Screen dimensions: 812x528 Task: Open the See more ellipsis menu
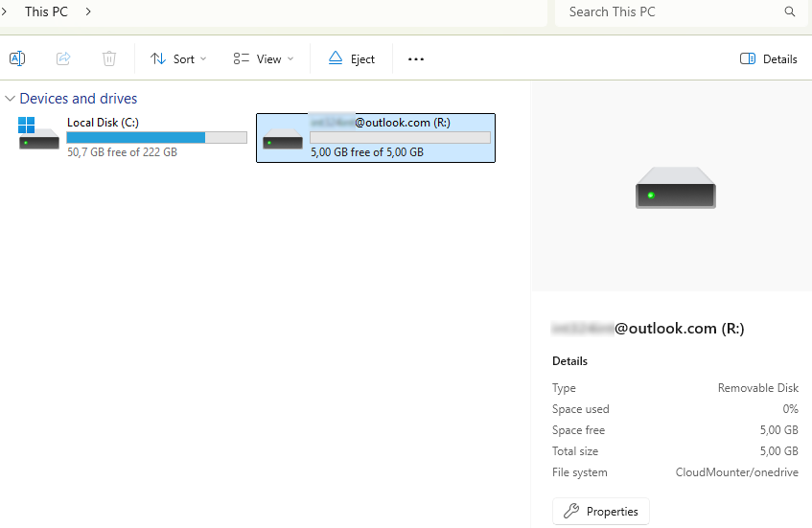pos(415,58)
